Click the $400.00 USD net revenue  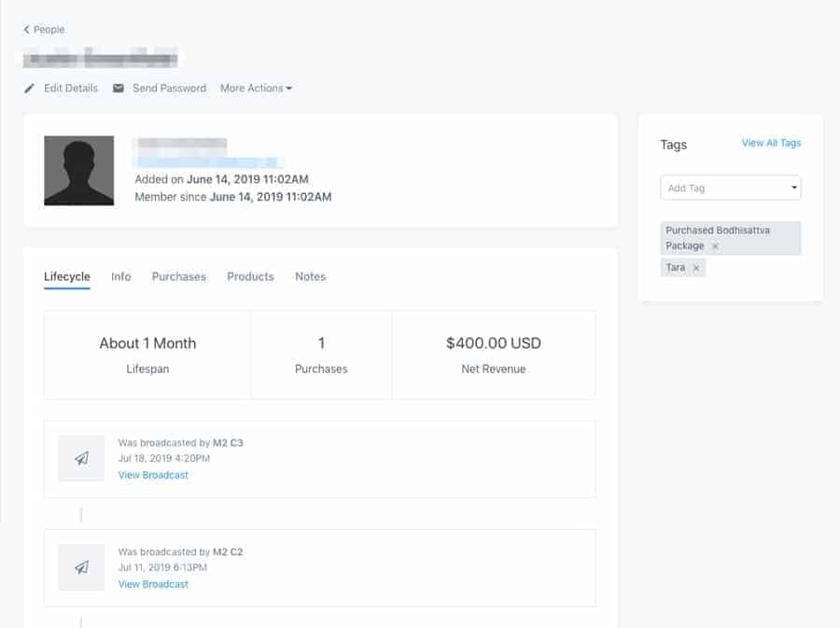click(x=494, y=355)
